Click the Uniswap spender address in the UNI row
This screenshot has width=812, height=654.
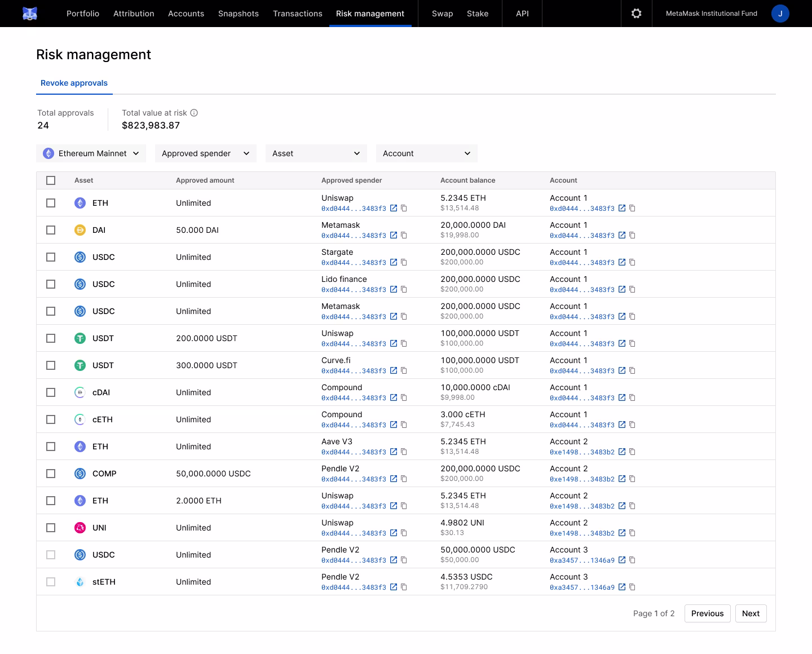click(354, 533)
